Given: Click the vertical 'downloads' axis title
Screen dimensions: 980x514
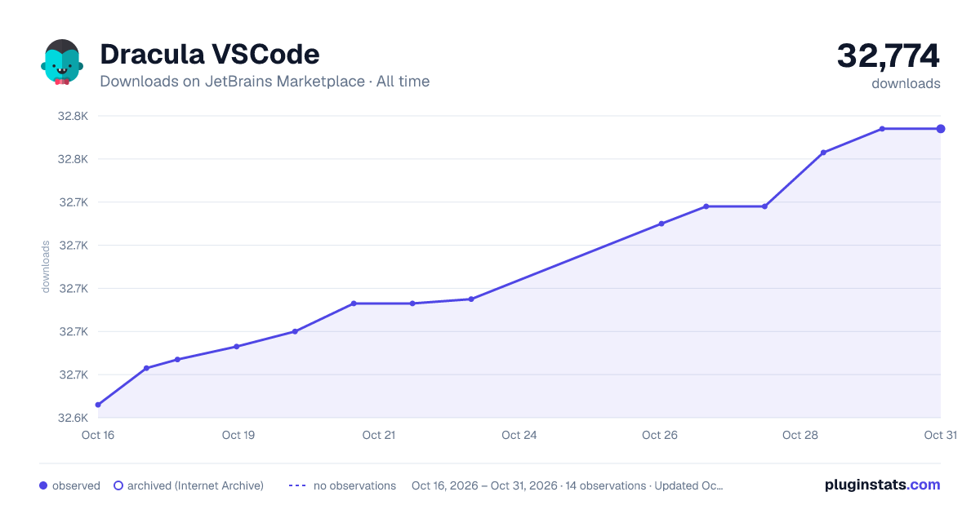Looking at the screenshot, I should click(x=46, y=267).
